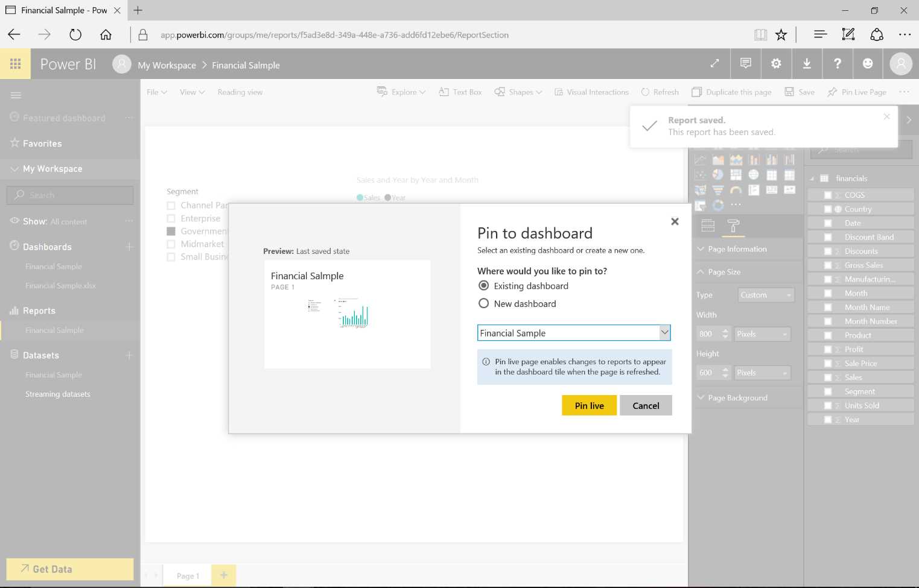Image resolution: width=919 pixels, height=588 pixels.
Task: Open the help question mark menu
Action: click(x=838, y=63)
